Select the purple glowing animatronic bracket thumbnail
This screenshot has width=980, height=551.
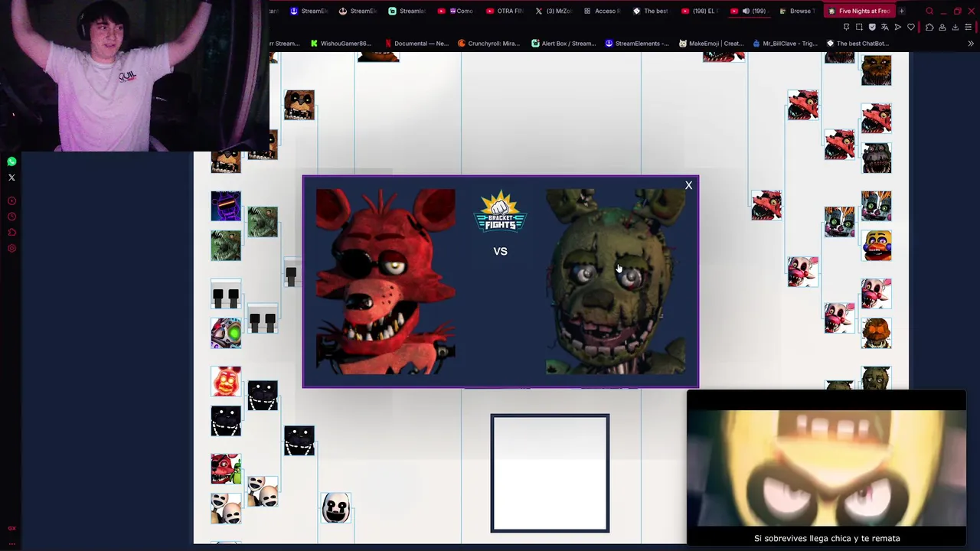tap(226, 207)
